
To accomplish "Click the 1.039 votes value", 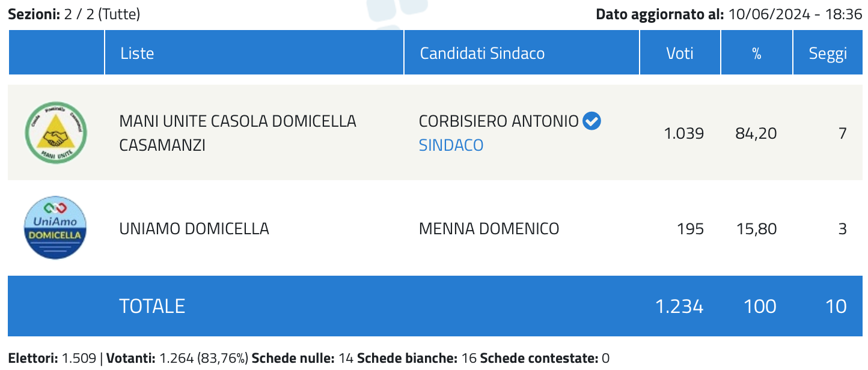I will coord(684,133).
